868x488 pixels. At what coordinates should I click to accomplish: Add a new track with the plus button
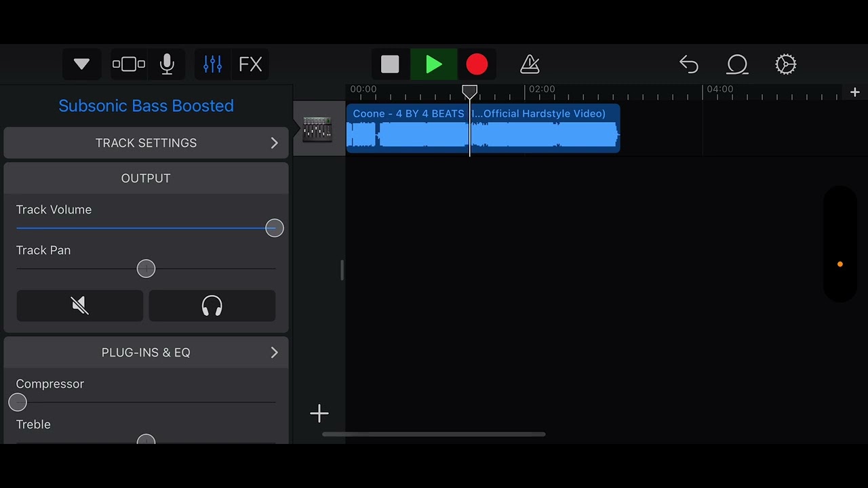pyautogui.click(x=319, y=413)
